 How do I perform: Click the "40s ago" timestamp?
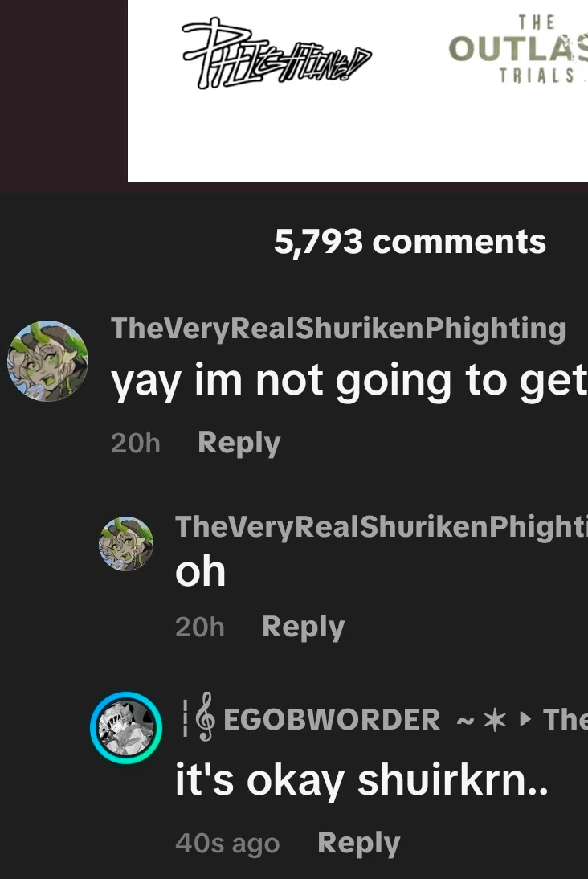(x=227, y=844)
